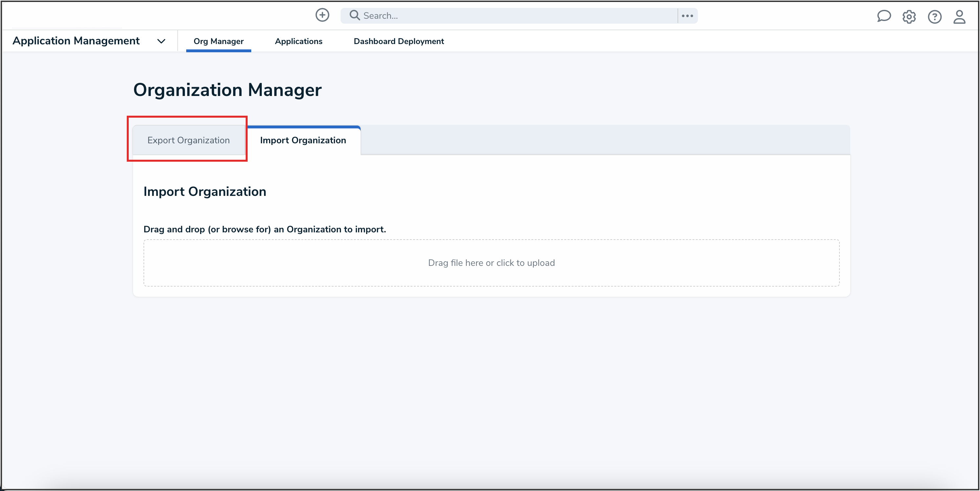Click the Organization Manager heading

pyautogui.click(x=228, y=90)
